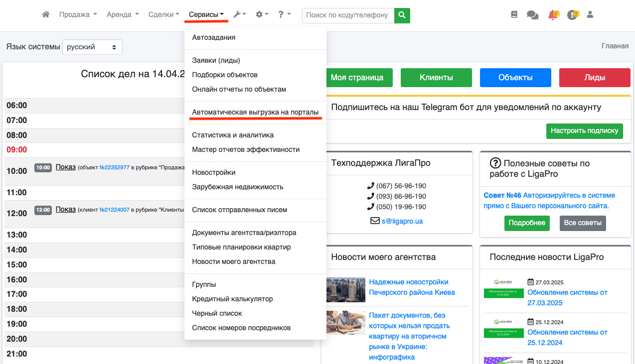Click the user profile icon
Screen dimensions: 635x364
click(590, 15)
